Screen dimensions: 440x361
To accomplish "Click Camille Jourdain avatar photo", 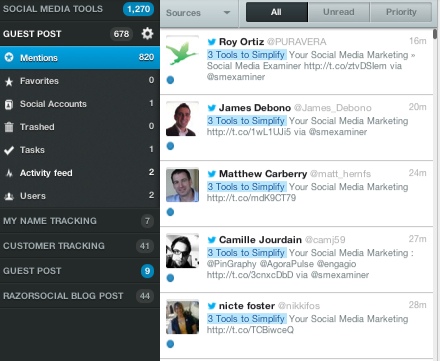I will coord(182,251).
